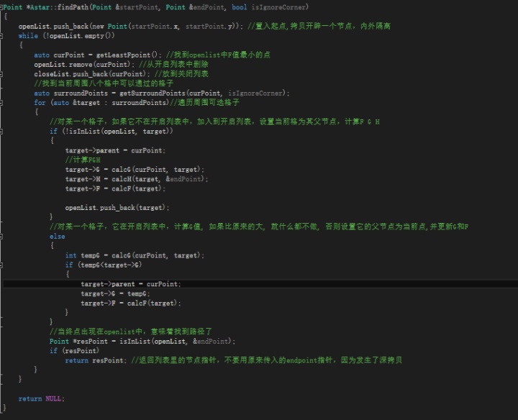This screenshot has height=420, width=518.
Task: Collapse the else block fold marker
Action: [1, 237]
